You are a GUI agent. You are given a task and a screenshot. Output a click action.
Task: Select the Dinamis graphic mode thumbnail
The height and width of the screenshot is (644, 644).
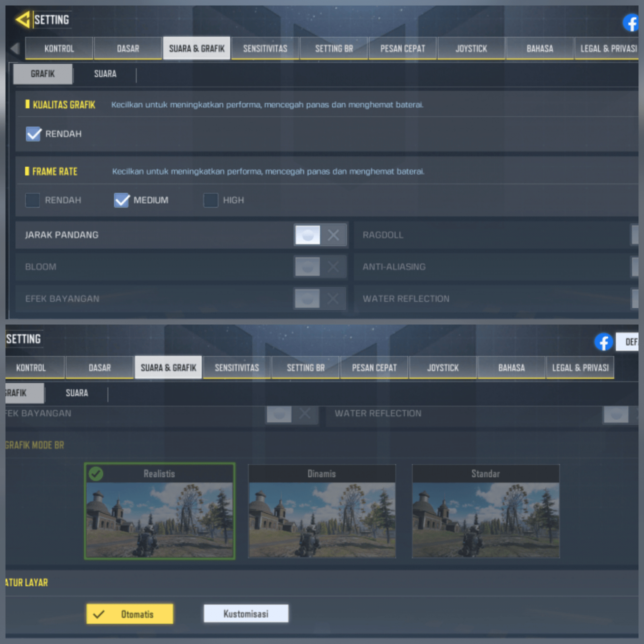(x=322, y=518)
